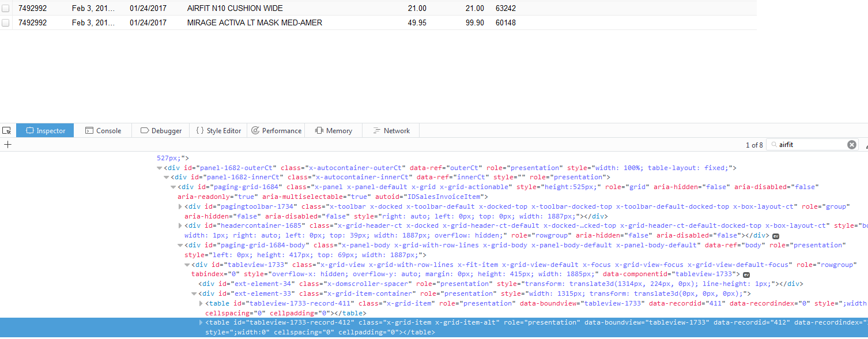Click the 60148 code cell
Image resolution: width=868 pixels, height=339 pixels.
(x=505, y=22)
